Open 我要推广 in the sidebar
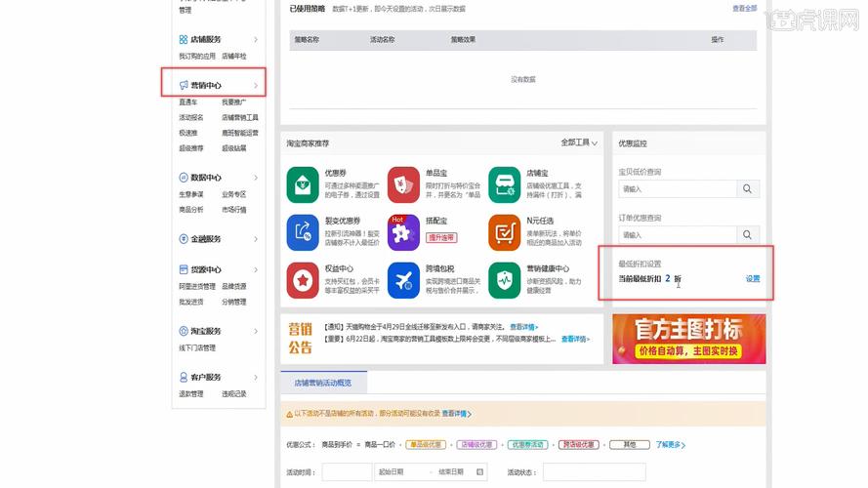Image resolution: width=868 pixels, height=488 pixels. pos(234,102)
